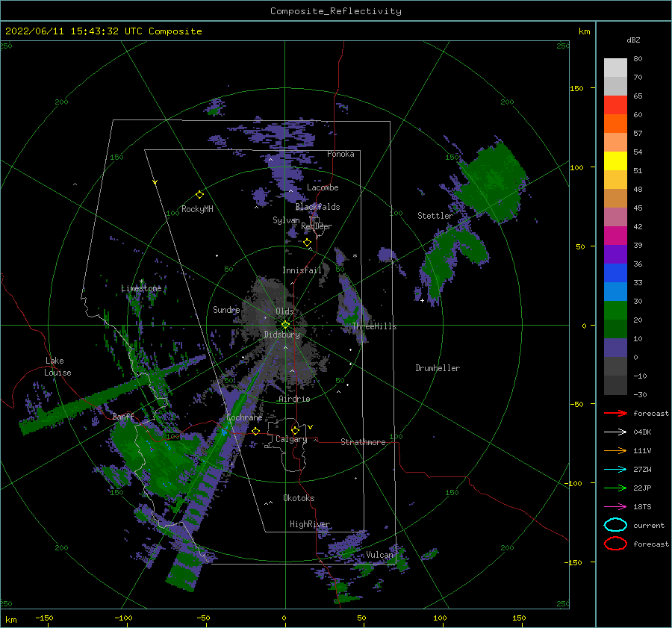The width and height of the screenshot is (672, 628).
Task: Click the magenta 18TS arrow icon
Action: pos(615,507)
